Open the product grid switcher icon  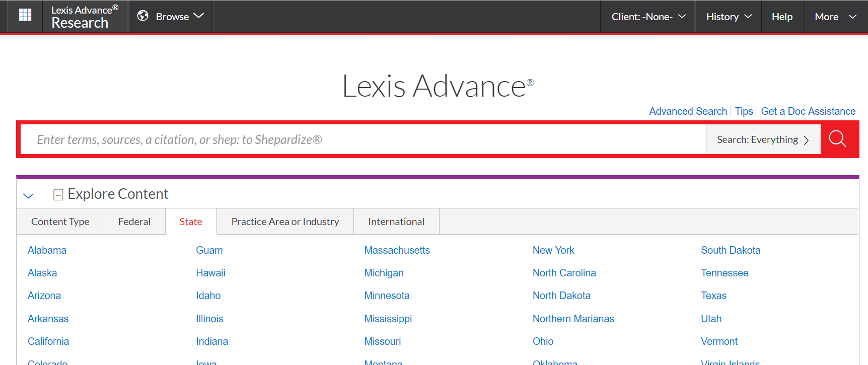click(x=25, y=16)
